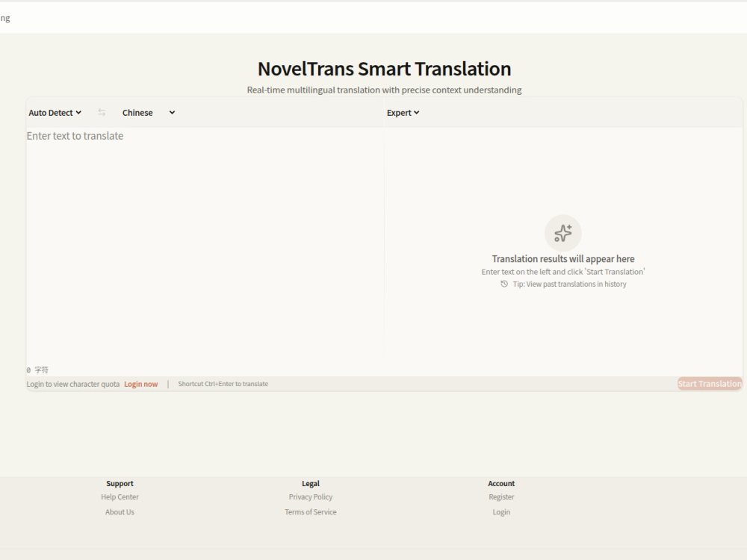Open the Chinese target language dropdown
The image size is (747, 560).
pyautogui.click(x=149, y=113)
